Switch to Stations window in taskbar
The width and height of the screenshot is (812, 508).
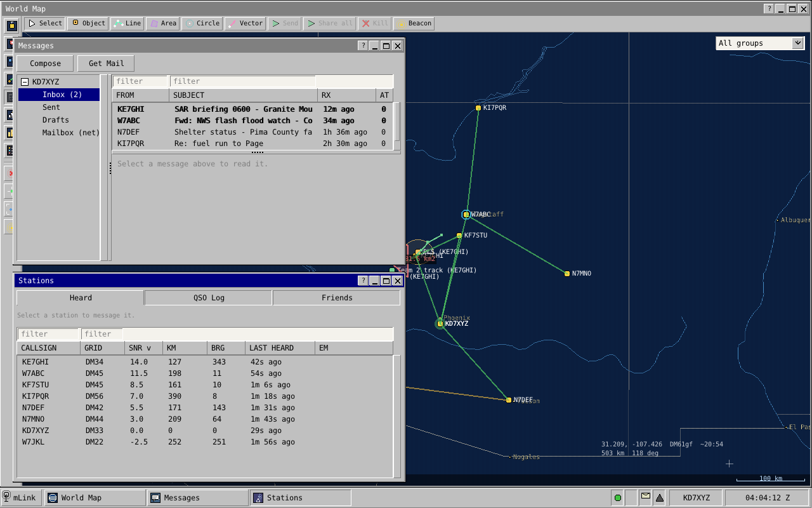pos(301,498)
